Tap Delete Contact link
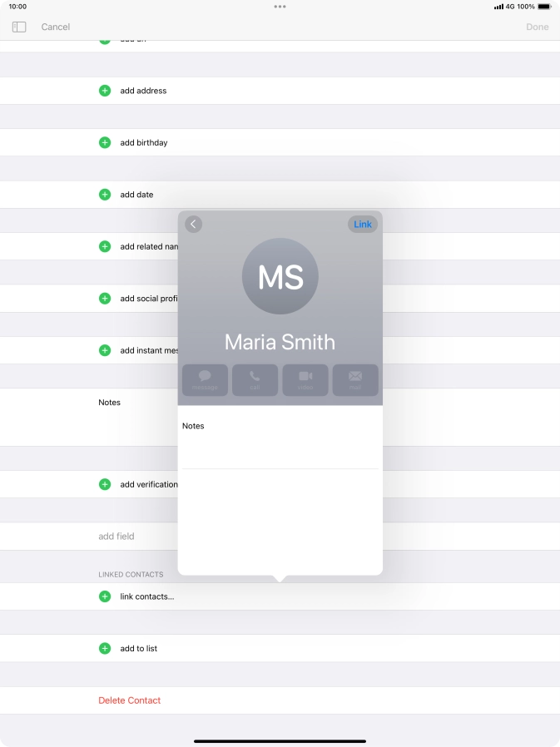560x747 pixels. point(130,700)
